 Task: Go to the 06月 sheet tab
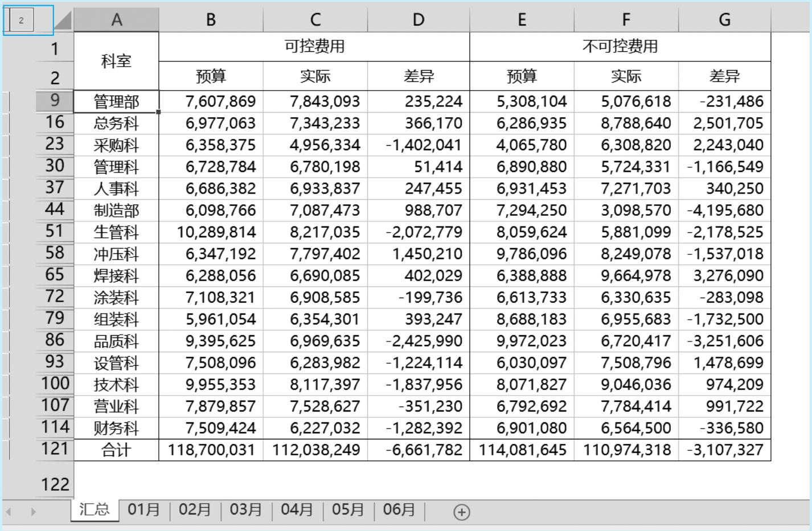click(x=399, y=509)
